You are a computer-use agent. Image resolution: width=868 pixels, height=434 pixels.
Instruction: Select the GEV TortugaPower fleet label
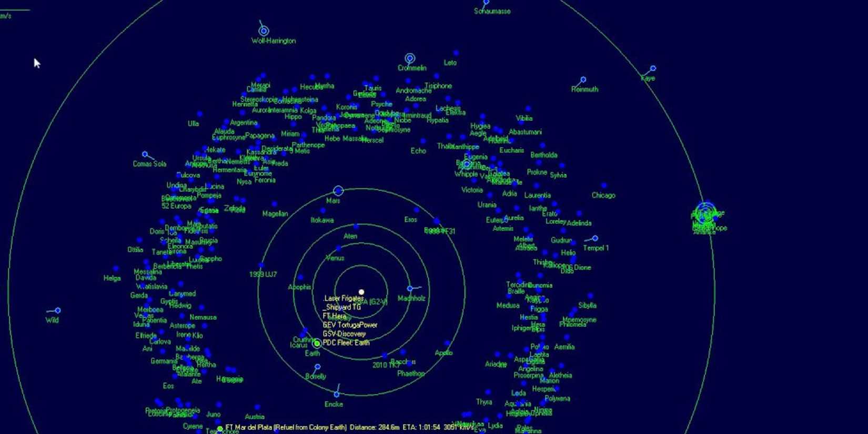350,325
